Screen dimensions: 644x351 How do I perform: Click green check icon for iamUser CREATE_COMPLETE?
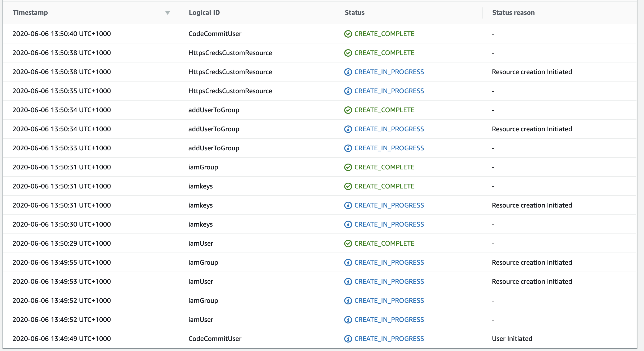[x=348, y=244]
